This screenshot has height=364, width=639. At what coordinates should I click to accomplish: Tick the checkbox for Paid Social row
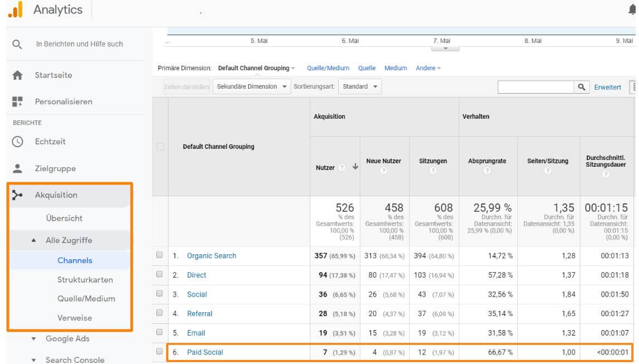click(160, 352)
